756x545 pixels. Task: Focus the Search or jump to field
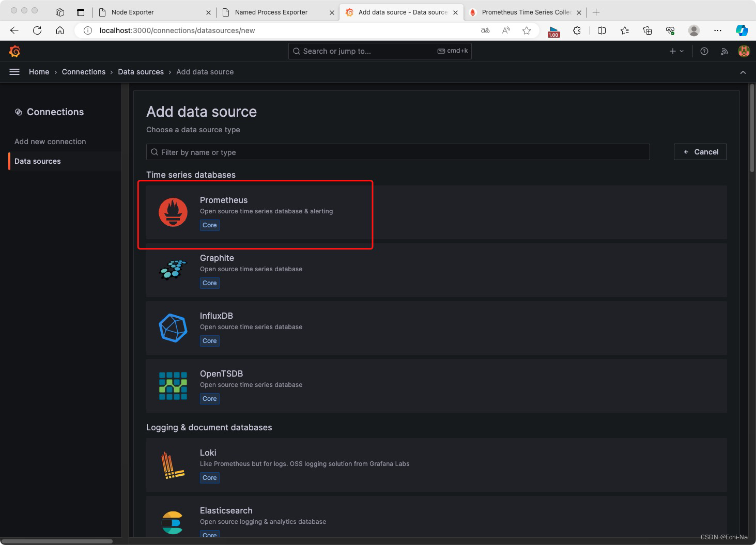point(380,51)
